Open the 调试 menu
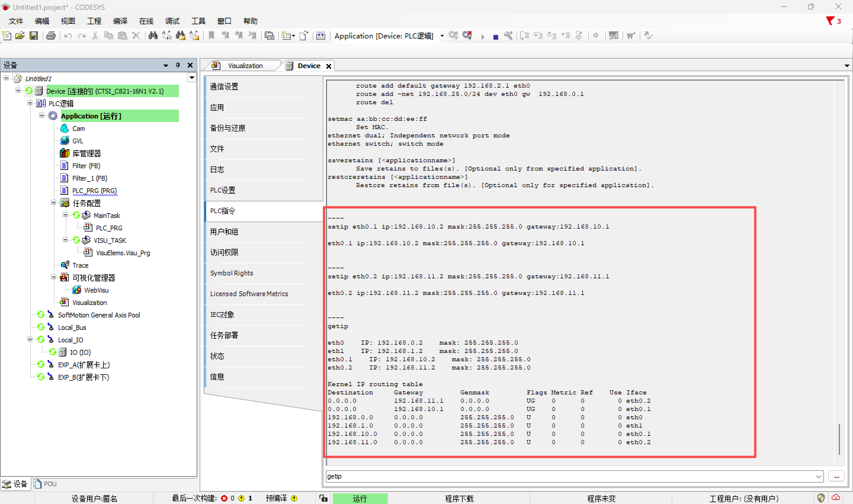Image resolution: width=853 pixels, height=504 pixels. (x=172, y=21)
